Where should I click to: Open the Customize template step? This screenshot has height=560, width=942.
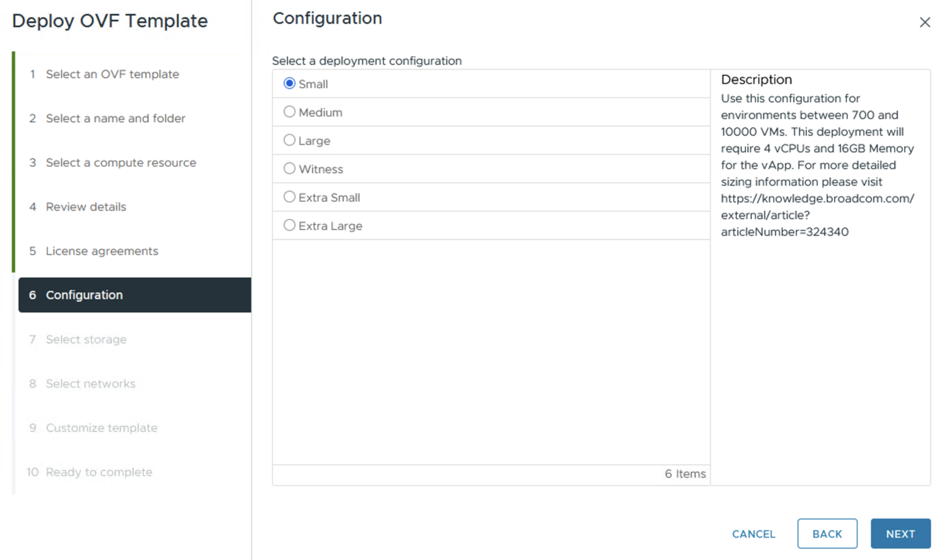click(101, 428)
